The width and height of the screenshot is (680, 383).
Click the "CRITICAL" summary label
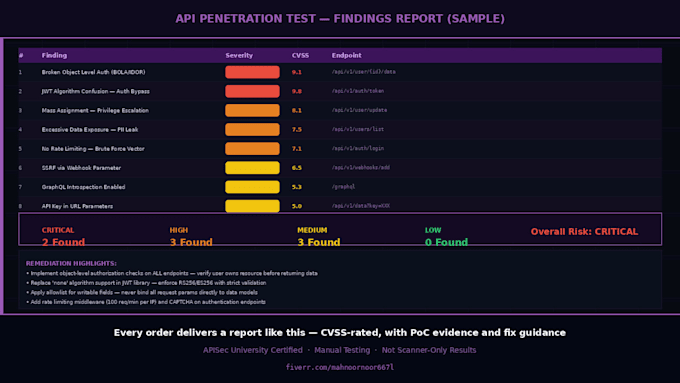[x=58, y=230]
